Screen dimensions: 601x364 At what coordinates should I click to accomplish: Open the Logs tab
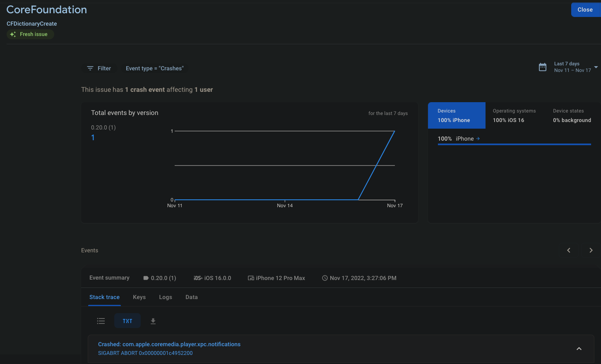click(x=166, y=297)
